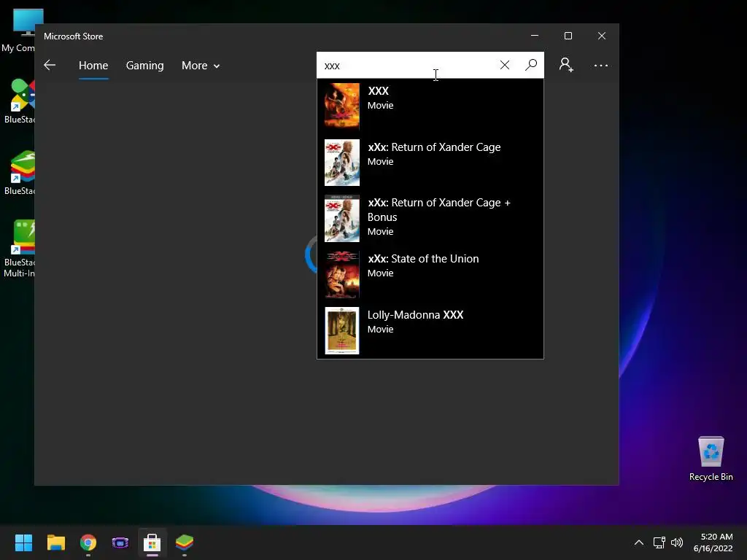Open File Explorer from the taskbar
The width and height of the screenshot is (747, 560).
click(x=55, y=542)
